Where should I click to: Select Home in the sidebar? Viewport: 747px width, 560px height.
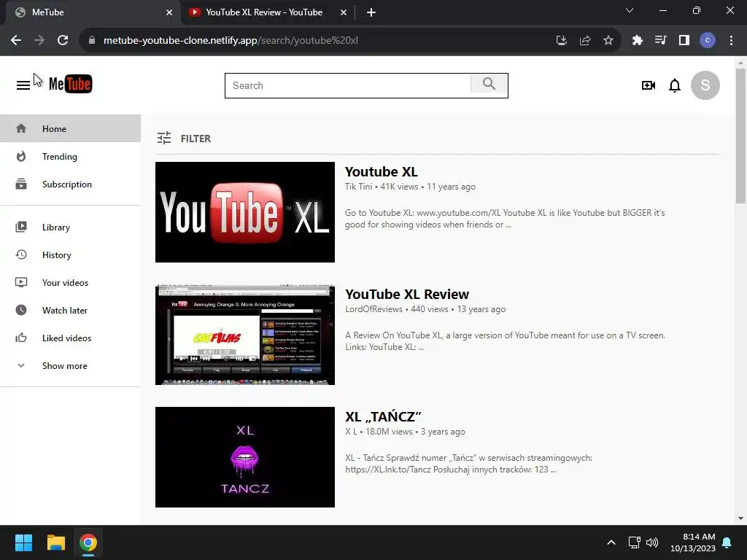[71, 128]
